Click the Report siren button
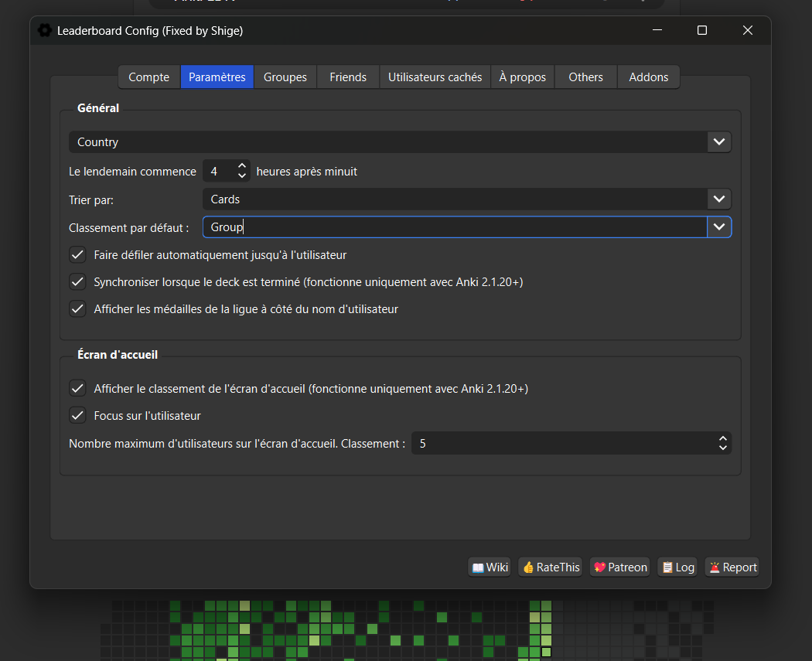Viewport: 812px width, 661px height. [x=732, y=567]
